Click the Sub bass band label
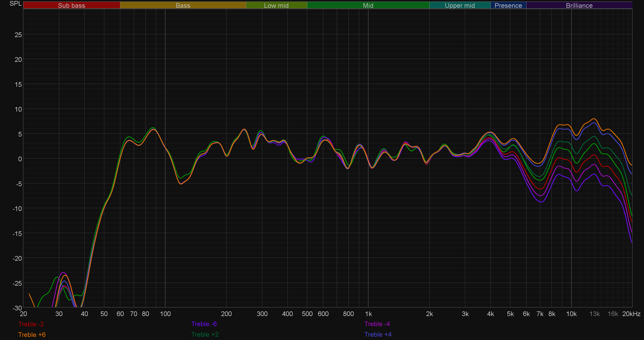 tap(72, 5)
